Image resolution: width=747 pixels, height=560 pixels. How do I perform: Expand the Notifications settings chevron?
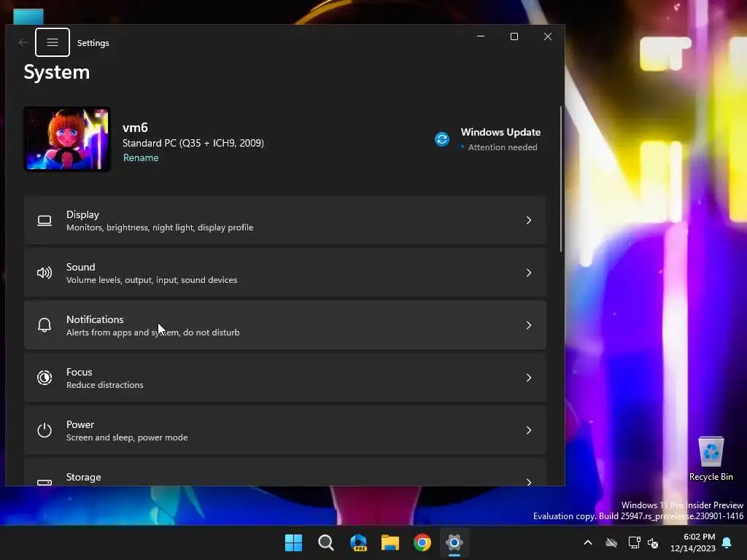(x=528, y=325)
